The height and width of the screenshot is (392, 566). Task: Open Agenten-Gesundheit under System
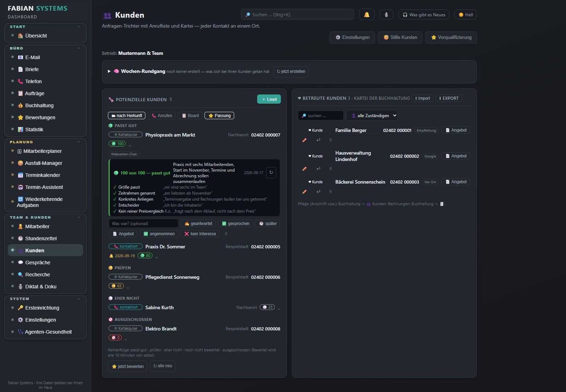coord(45,332)
